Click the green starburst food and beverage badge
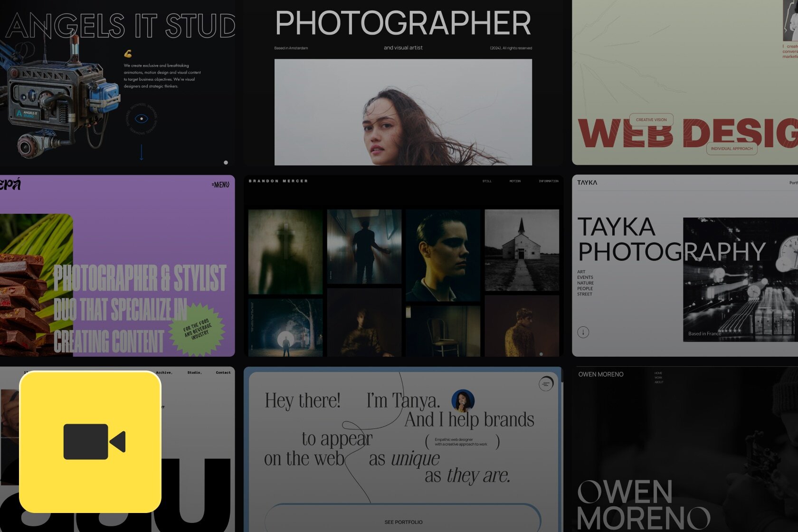This screenshot has height=532, width=798. 197,329
